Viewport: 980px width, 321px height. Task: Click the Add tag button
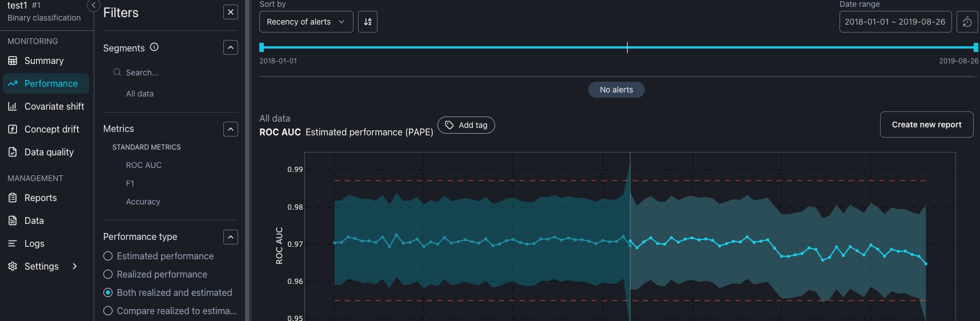[x=466, y=125]
